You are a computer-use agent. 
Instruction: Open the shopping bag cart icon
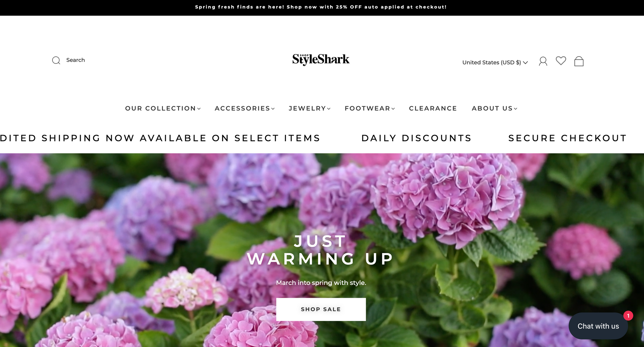pos(579,61)
